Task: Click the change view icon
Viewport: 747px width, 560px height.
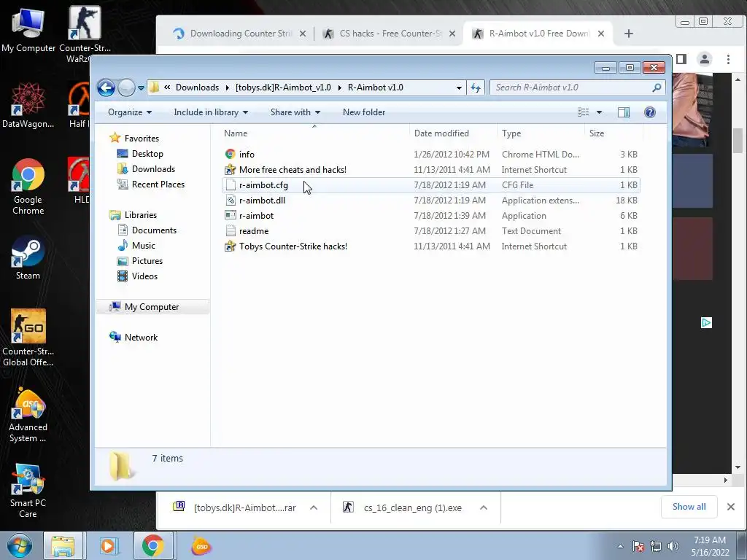Action: pyautogui.click(x=583, y=112)
